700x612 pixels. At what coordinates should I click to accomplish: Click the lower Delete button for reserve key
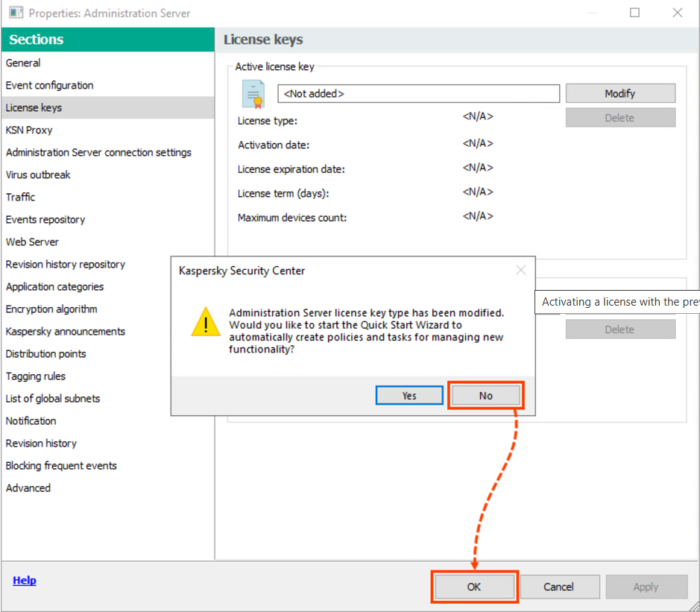coord(620,329)
